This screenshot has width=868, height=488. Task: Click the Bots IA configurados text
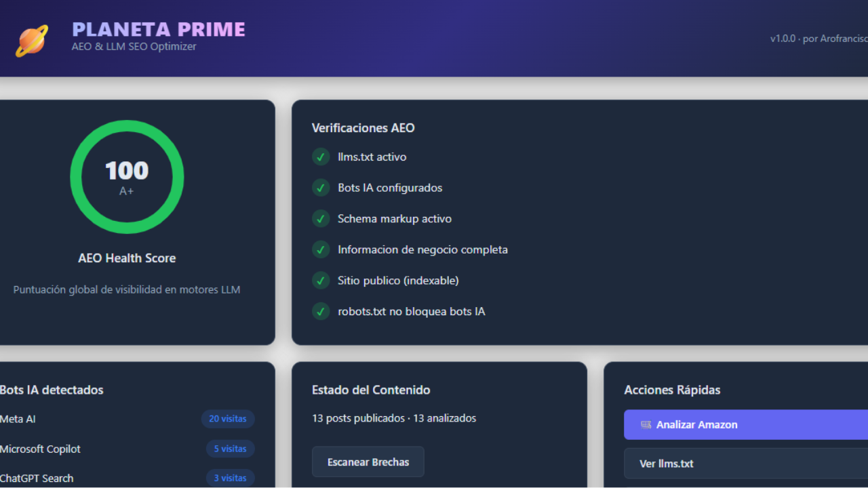390,188
